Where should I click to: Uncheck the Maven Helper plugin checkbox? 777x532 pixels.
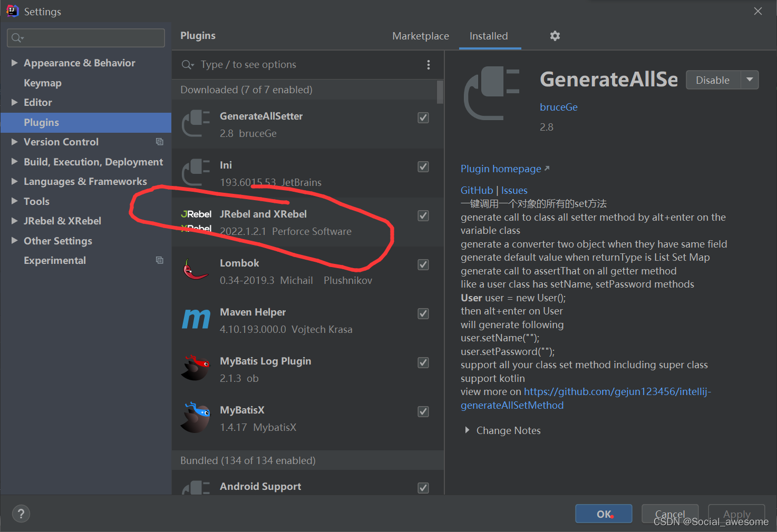point(423,313)
